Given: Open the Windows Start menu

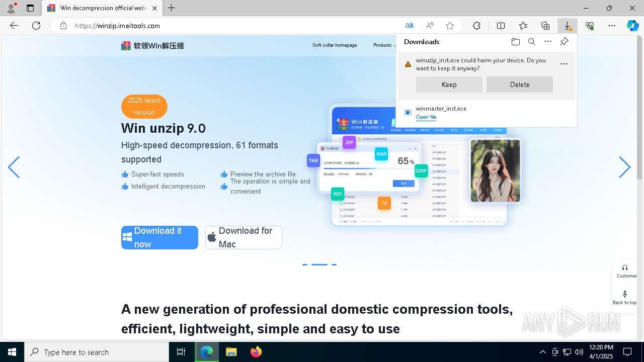Looking at the screenshot, I should 12,352.
